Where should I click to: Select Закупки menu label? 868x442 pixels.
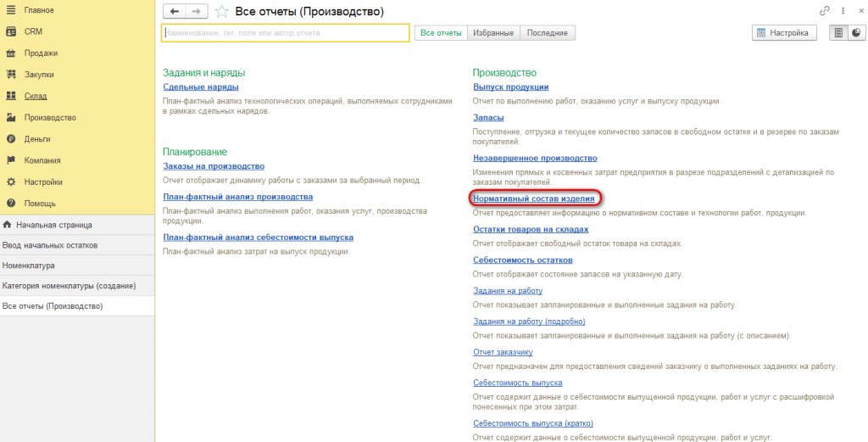coord(39,74)
